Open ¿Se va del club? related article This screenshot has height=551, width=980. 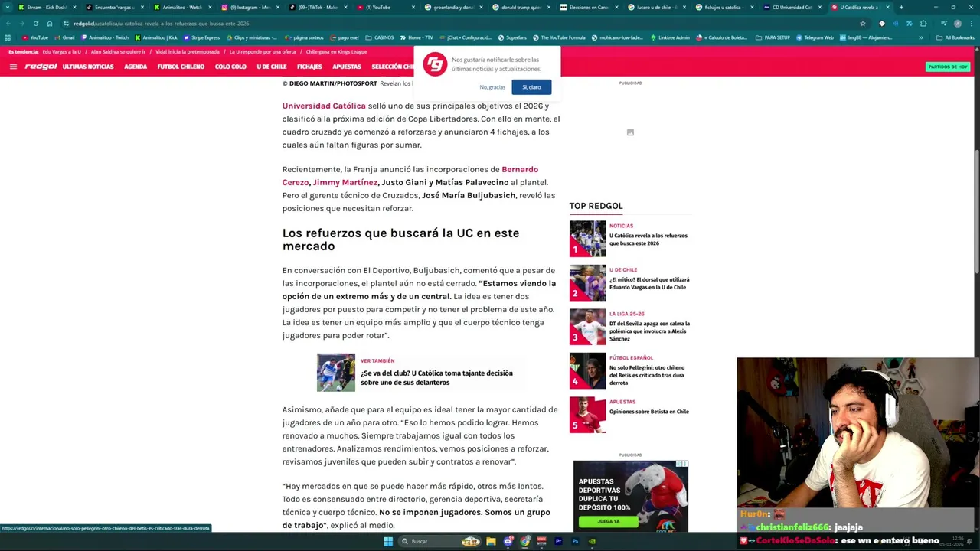coord(436,377)
